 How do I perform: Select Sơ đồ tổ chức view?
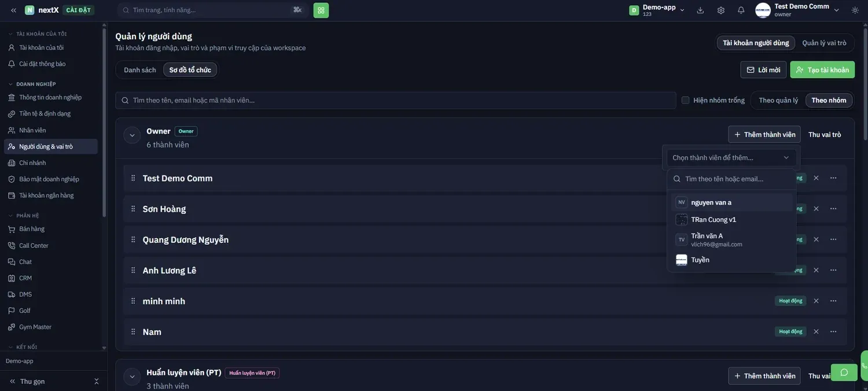(190, 70)
